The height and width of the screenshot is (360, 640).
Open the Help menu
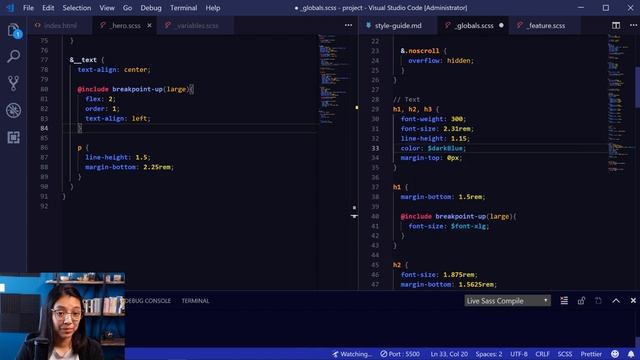213,8
